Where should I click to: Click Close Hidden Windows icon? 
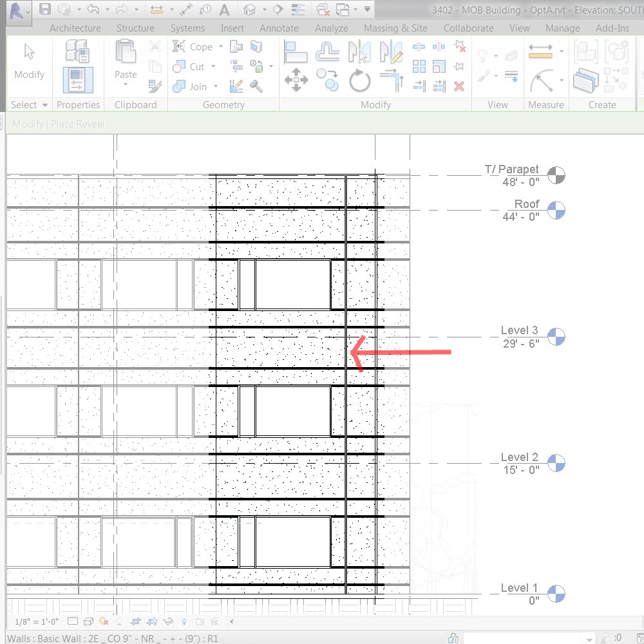[323, 10]
